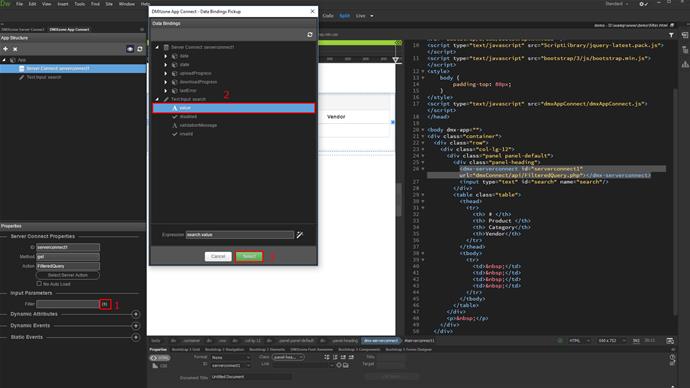Open the Edit menu
Viewport: 690px width, 388px height.
[x=33, y=4]
